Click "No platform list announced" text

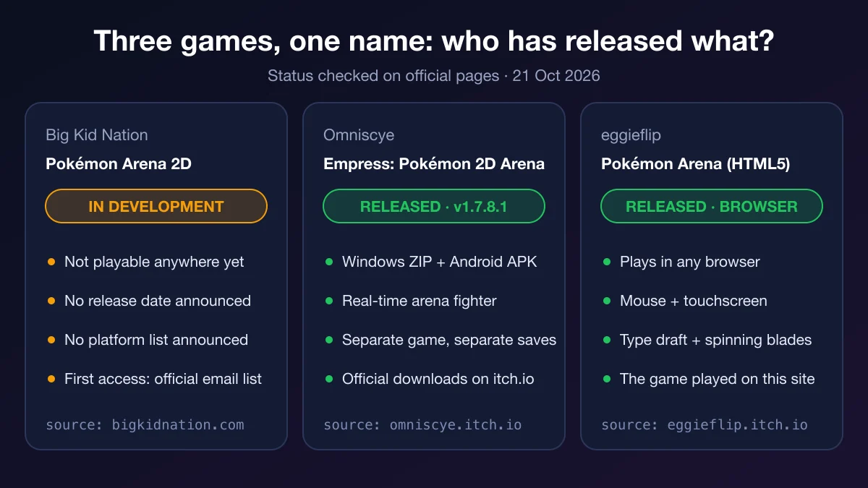click(x=156, y=340)
